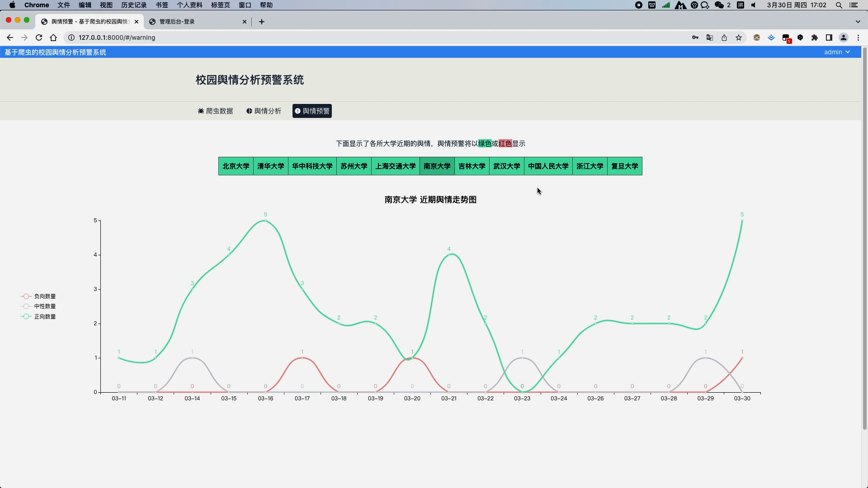The image size is (868, 488).
Task: Open the password key icon
Action: (x=695, y=38)
